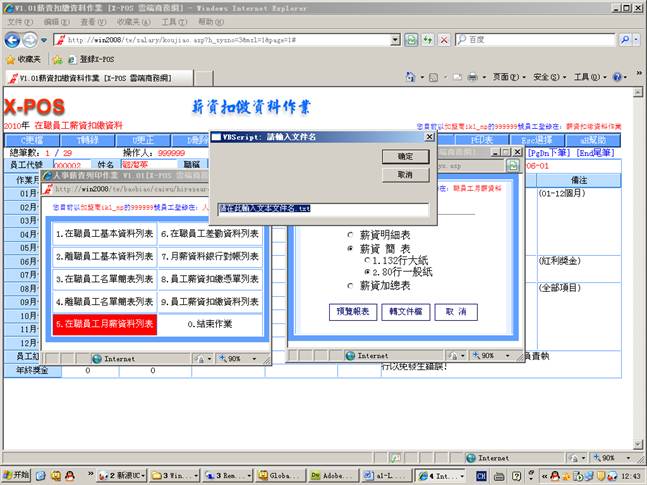The height and width of the screenshot is (485, 647).
Task: Select the 薪資加總表 radio option
Action: 349,286
